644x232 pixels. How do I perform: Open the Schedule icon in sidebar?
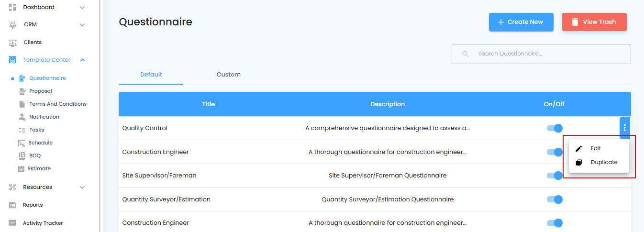pos(22,143)
